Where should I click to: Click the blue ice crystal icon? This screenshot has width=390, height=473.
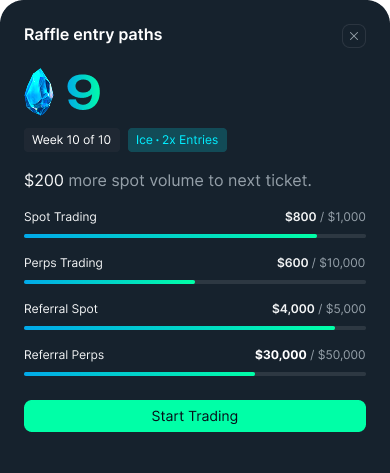point(39,92)
